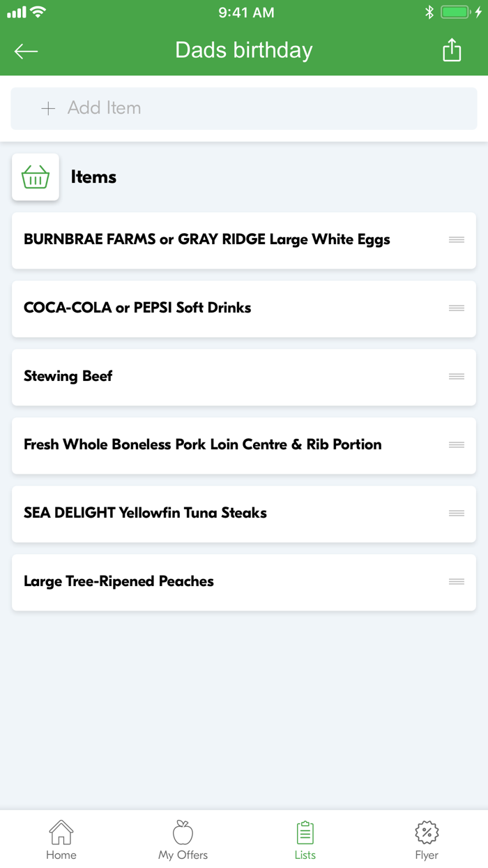The image size is (488, 868).
Task: Tap the back arrow to leave Dads birthday
Action: click(26, 50)
